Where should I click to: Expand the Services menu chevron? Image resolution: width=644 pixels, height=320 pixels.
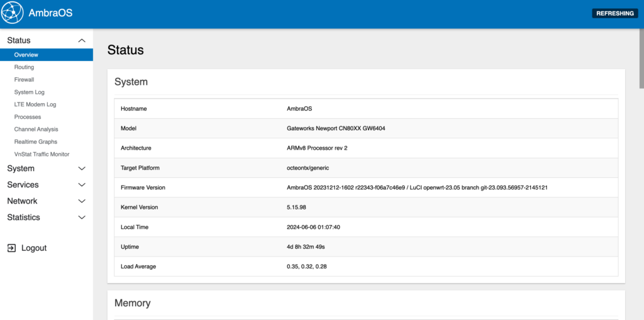click(x=82, y=185)
